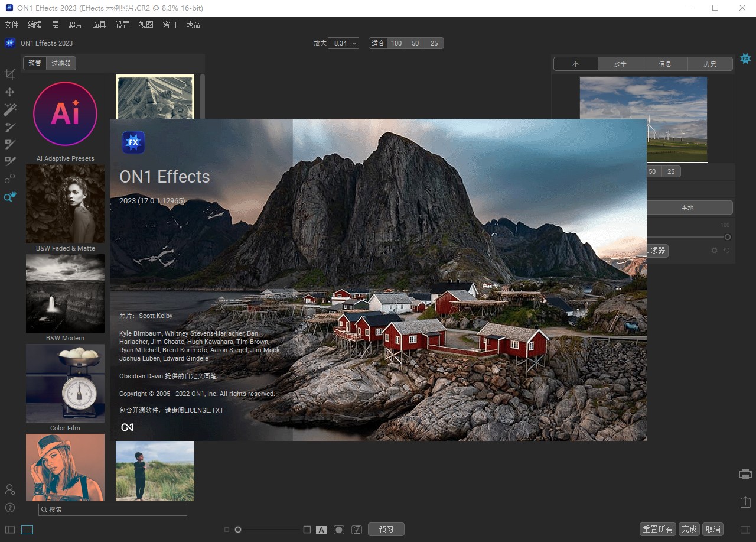Screen dimensions: 756x542
Task: Open the print icon
Action: tap(745, 474)
